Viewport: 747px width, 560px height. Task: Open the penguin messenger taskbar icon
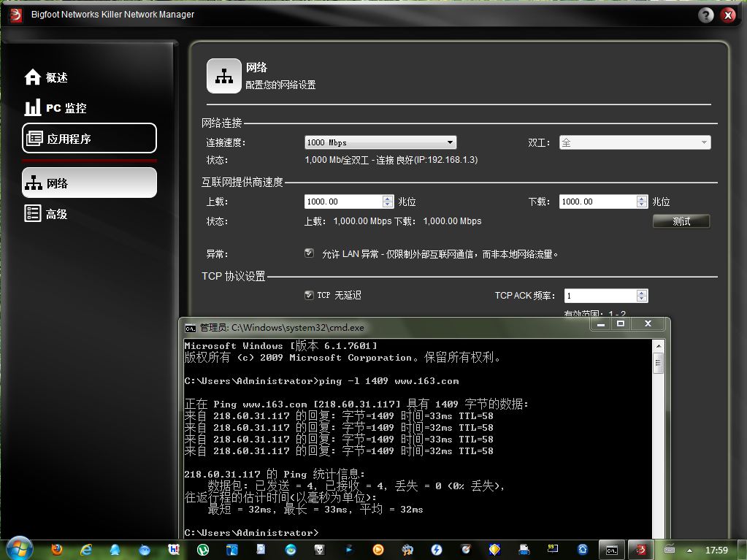pos(115,550)
